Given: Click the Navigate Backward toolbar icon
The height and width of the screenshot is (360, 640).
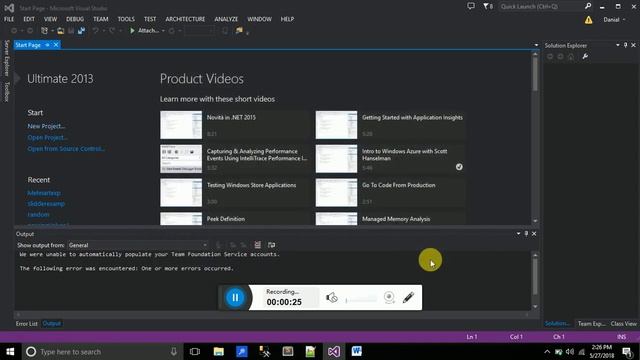Looking at the screenshot, I should coord(14,31).
